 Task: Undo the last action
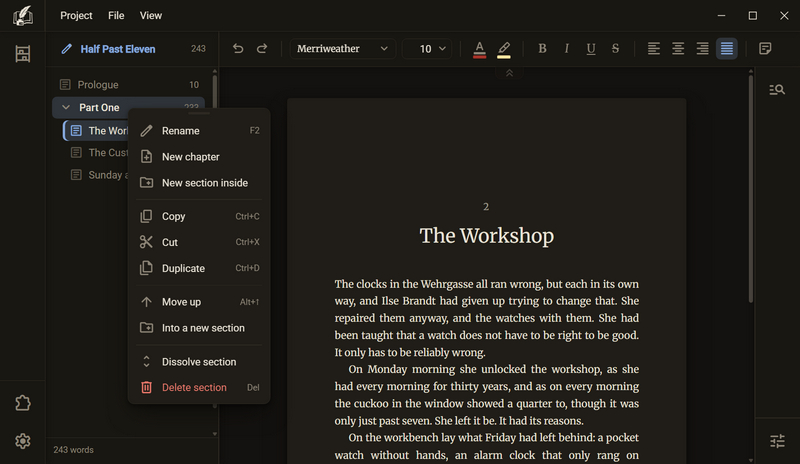point(238,48)
